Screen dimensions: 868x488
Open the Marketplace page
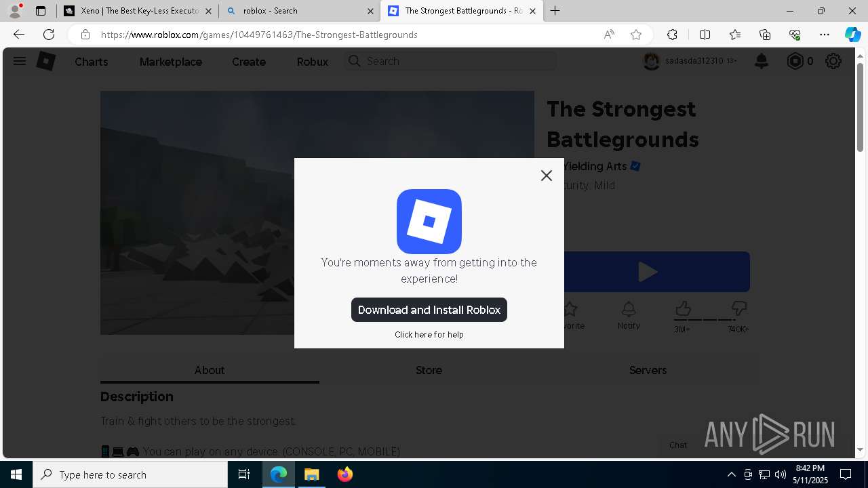tap(171, 62)
